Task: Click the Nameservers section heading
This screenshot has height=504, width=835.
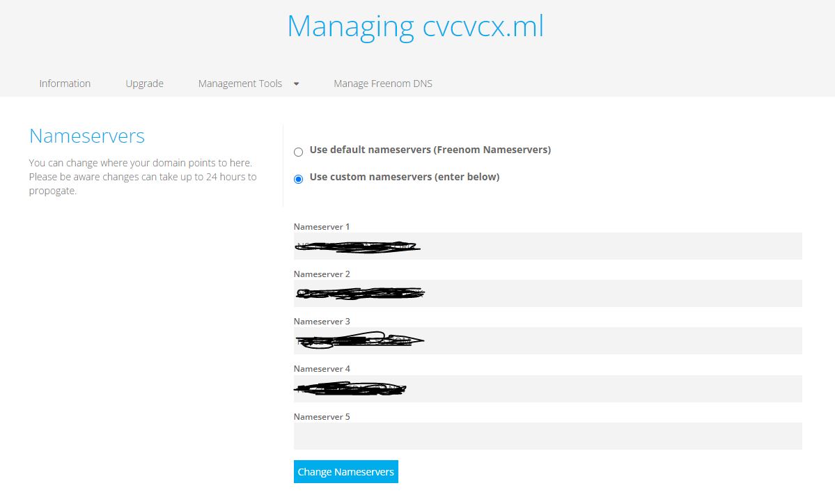Action: (87, 136)
